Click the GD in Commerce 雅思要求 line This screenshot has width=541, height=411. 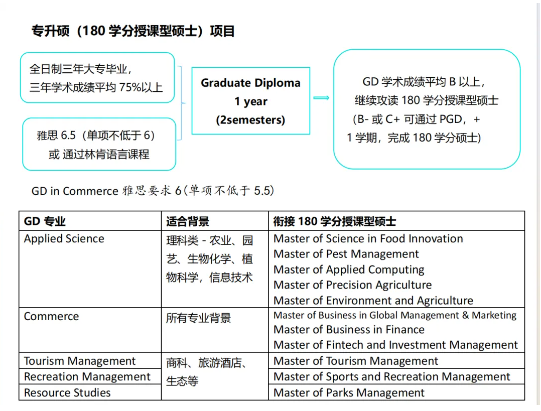[153, 190]
